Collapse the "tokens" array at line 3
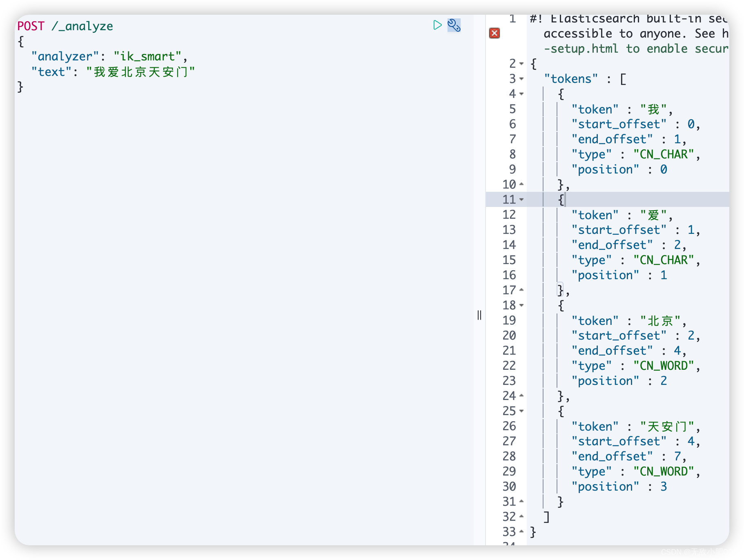 (521, 79)
